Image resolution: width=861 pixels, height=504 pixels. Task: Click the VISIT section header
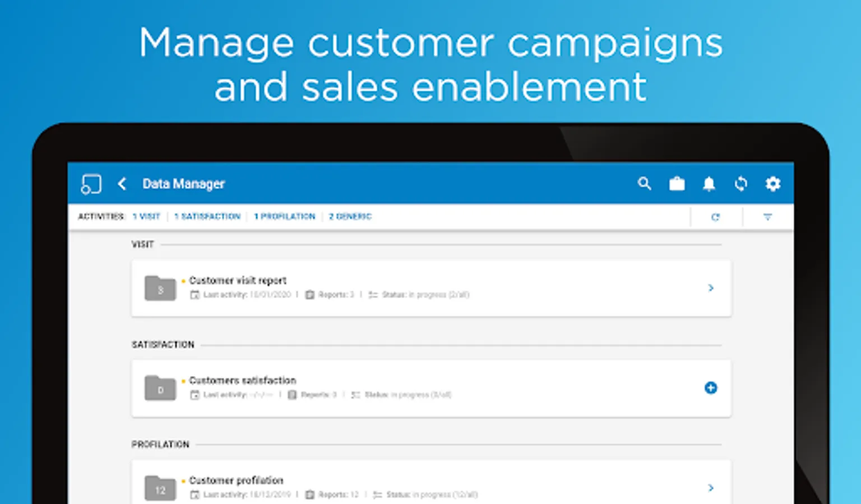coord(142,244)
